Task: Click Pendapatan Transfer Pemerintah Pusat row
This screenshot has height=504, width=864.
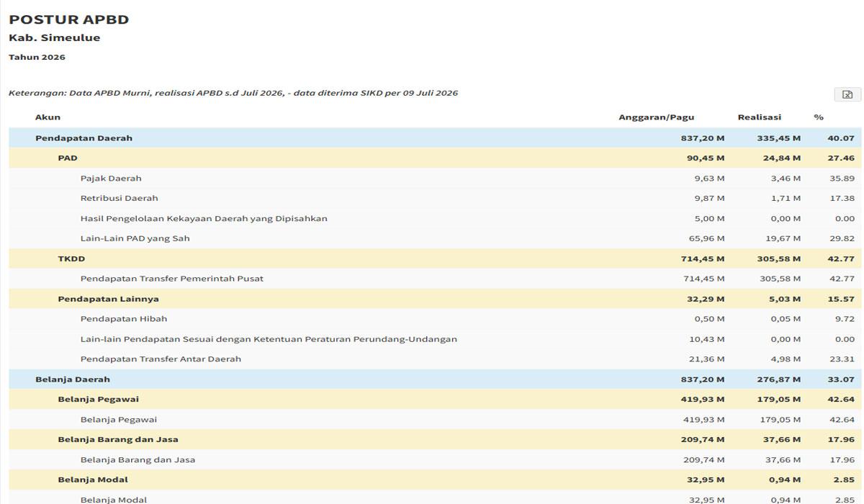Action: (x=436, y=279)
